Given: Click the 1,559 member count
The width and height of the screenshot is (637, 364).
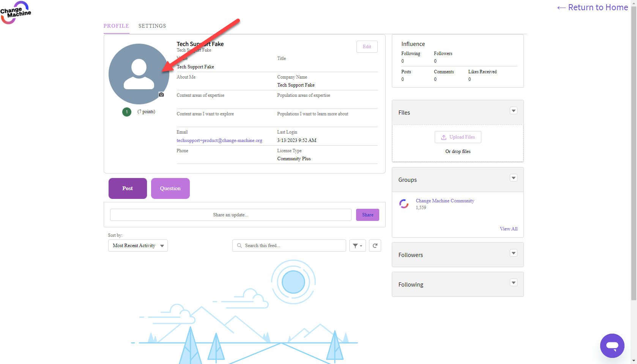Looking at the screenshot, I should tap(421, 208).
